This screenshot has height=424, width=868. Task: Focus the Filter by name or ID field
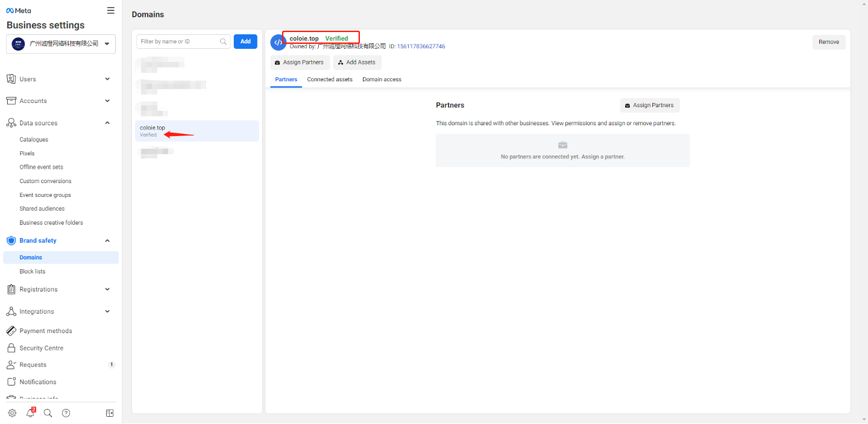pyautogui.click(x=183, y=42)
